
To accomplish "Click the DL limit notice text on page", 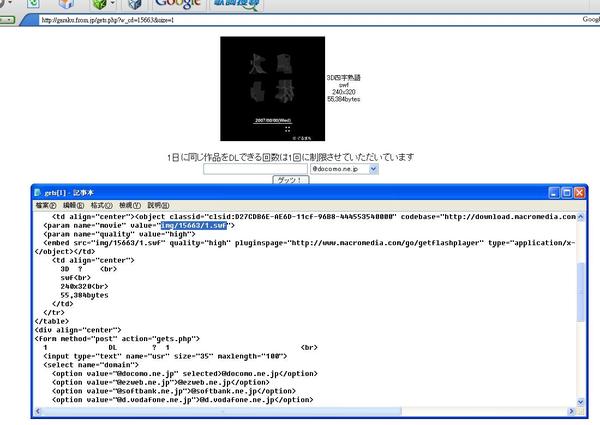I will [290, 157].
